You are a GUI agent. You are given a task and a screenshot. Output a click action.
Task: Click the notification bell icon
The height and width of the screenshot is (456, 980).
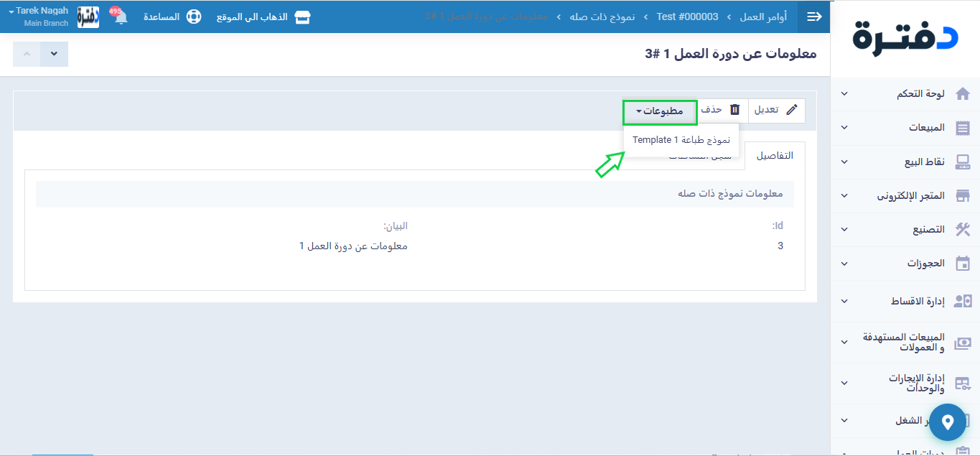tap(121, 17)
